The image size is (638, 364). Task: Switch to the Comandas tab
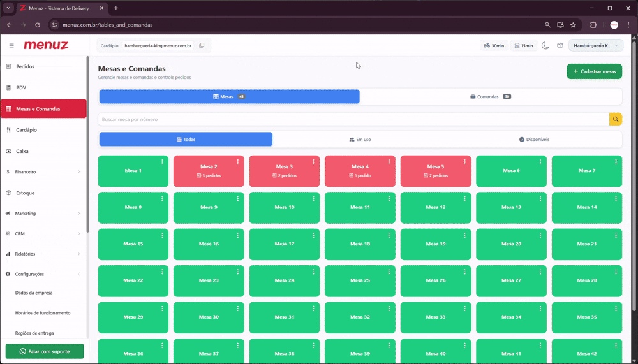[x=491, y=96]
